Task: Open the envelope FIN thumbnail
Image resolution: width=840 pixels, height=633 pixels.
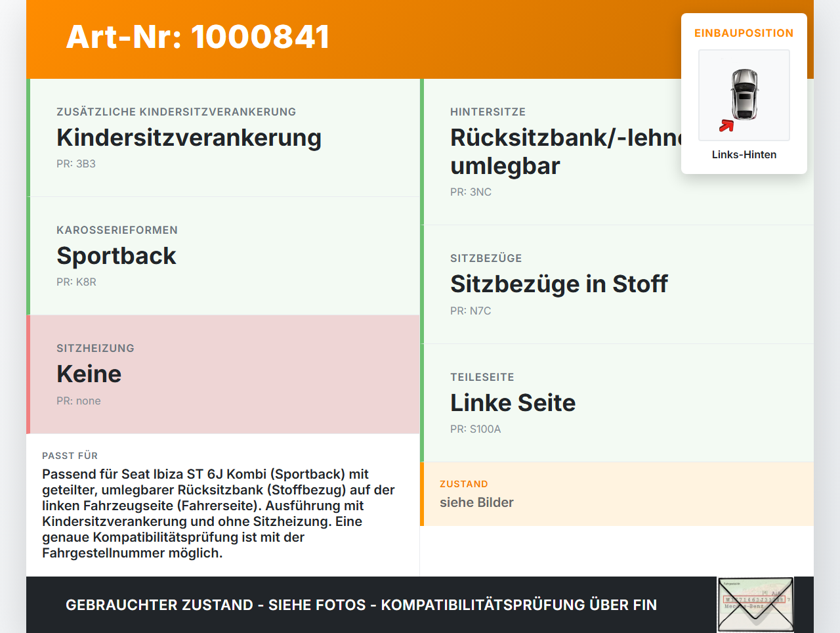Action: click(x=756, y=605)
